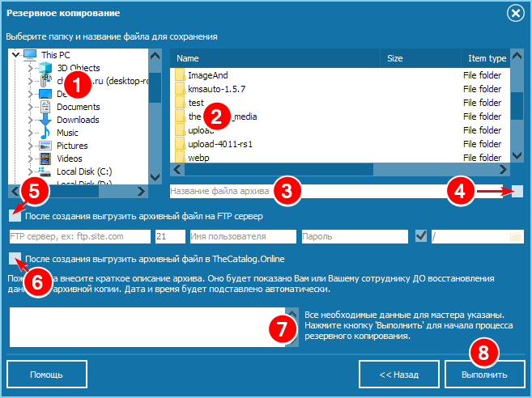Click the upload-4011-rs1 folder icon

point(180,144)
